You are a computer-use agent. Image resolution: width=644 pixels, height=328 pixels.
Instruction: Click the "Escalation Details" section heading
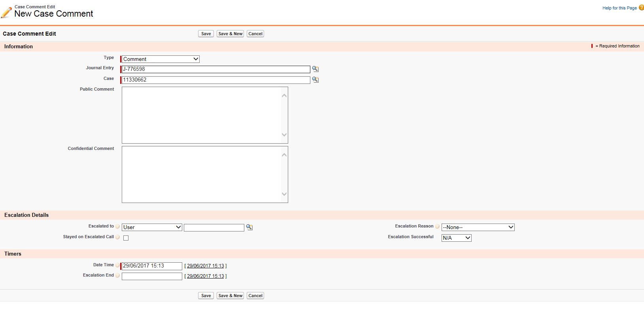click(26, 215)
